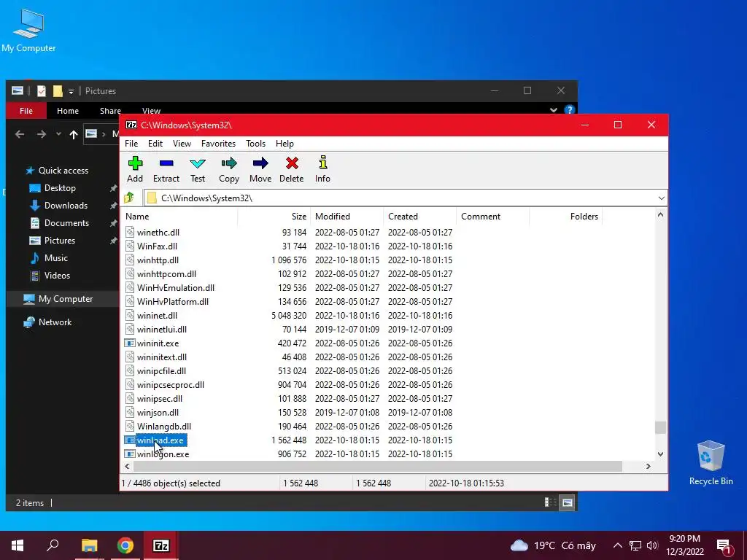Viewport: 747px width, 560px height.
Task: Click the vertical scrollbar thumb in 7-Zip
Action: [x=660, y=427]
